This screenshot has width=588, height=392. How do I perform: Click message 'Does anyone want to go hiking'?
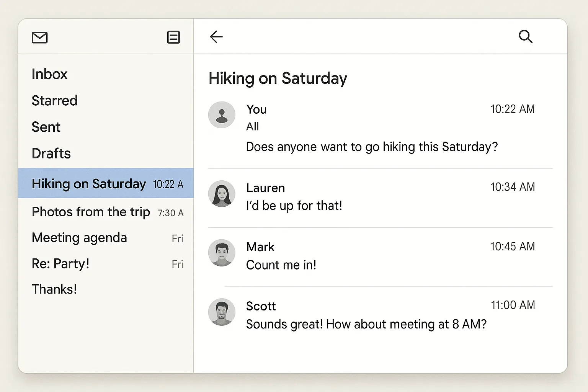pyautogui.click(x=372, y=147)
